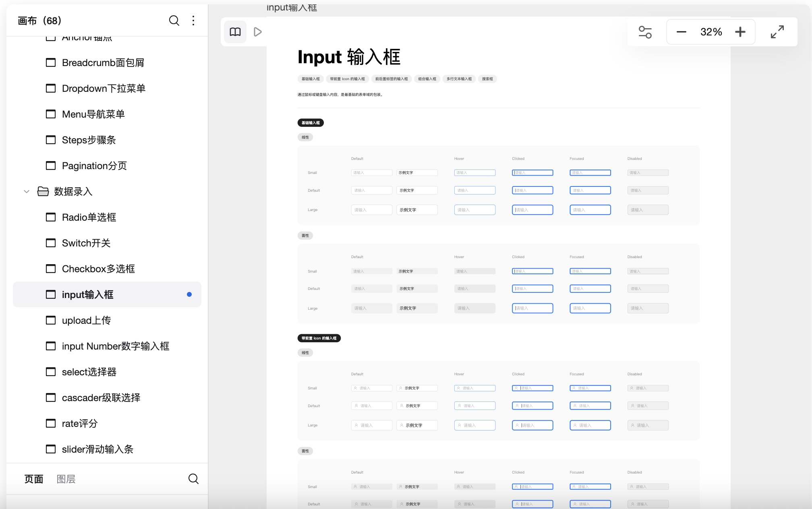Screen dimensions: 812x509
Task: Click the 前后置标签的输入框 tag
Action: [x=391, y=79]
